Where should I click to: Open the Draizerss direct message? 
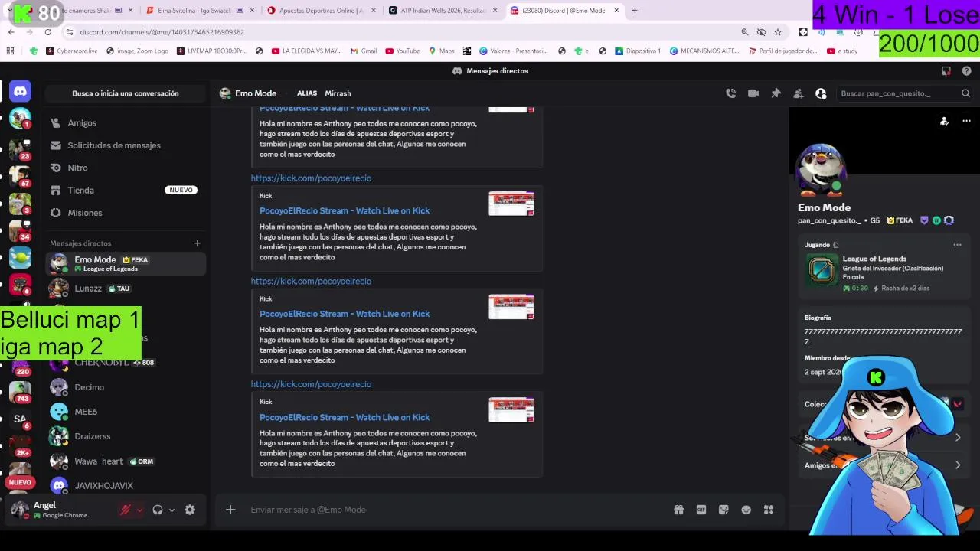pyautogui.click(x=126, y=436)
